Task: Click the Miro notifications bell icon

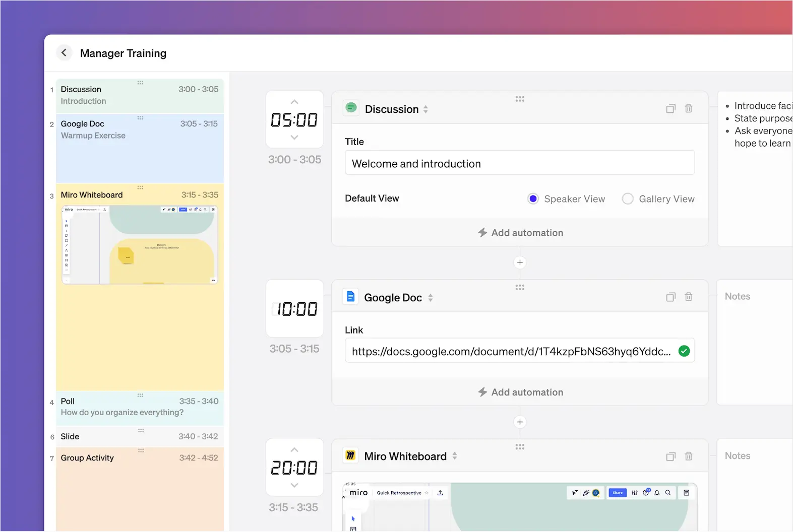Action: click(x=657, y=493)
